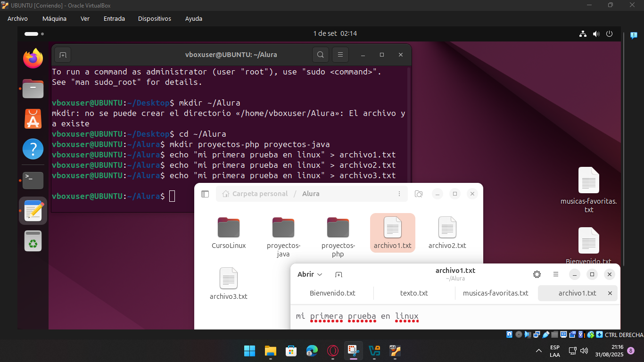Go to Carpeta personal in the path bar
This screenshot has width=644, height=362.
[x=255, y=194]
